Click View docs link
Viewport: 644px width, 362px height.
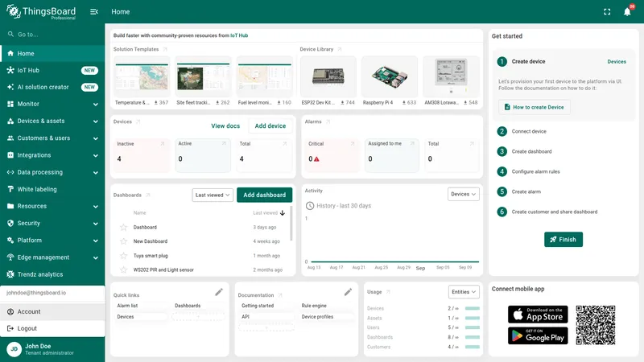click(225, 126)
